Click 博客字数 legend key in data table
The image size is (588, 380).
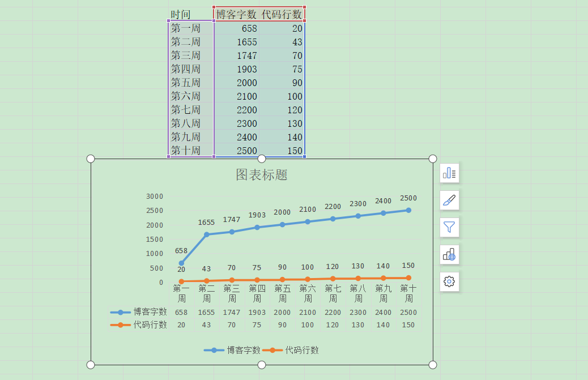pyautogui.click(x=120, y=312)
